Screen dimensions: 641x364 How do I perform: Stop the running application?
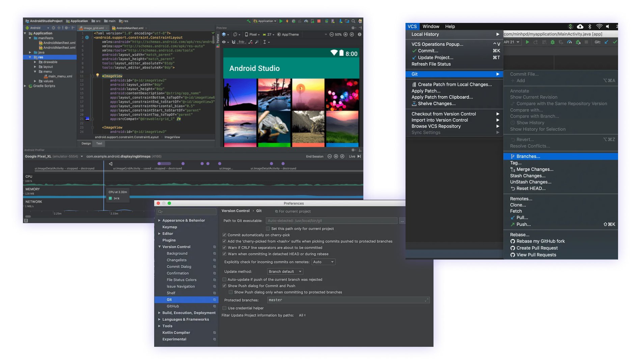coord(318,21)
